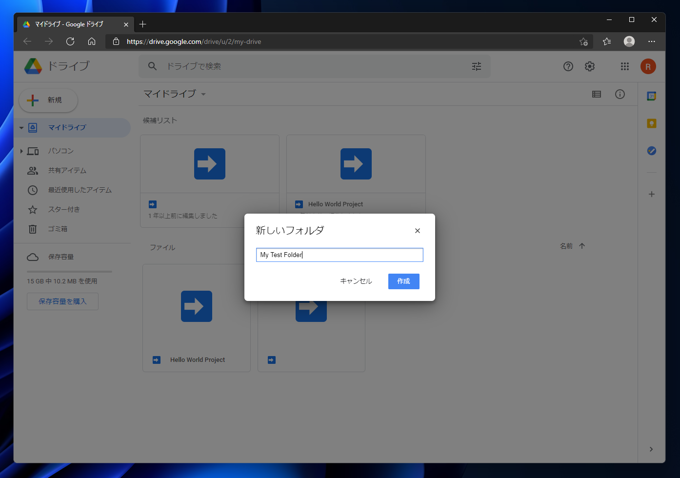The height and width of the screenshot is (478, 680).
Task: Open the favorites list icon
Action: (607, 42)
